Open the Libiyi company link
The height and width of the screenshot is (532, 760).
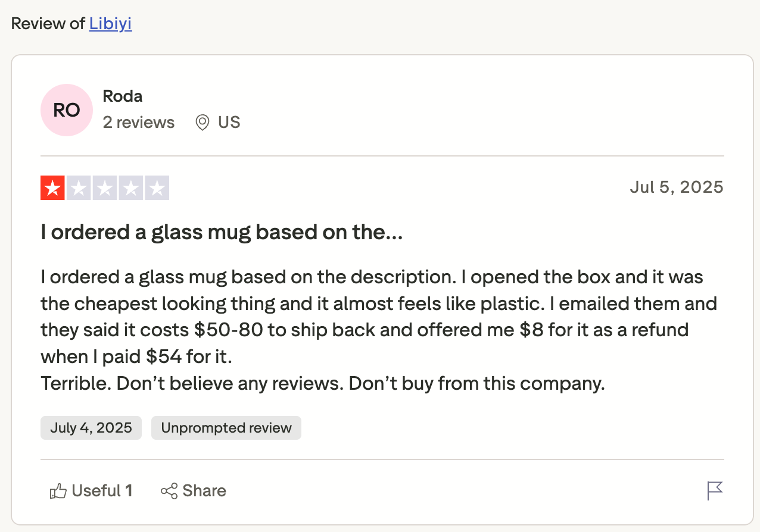pos(110,24)
